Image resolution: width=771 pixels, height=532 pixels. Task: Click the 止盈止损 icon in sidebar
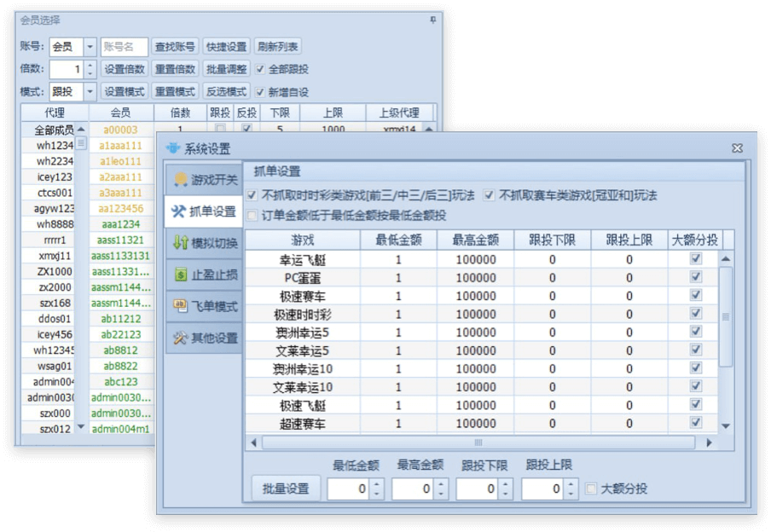[180, 275]
